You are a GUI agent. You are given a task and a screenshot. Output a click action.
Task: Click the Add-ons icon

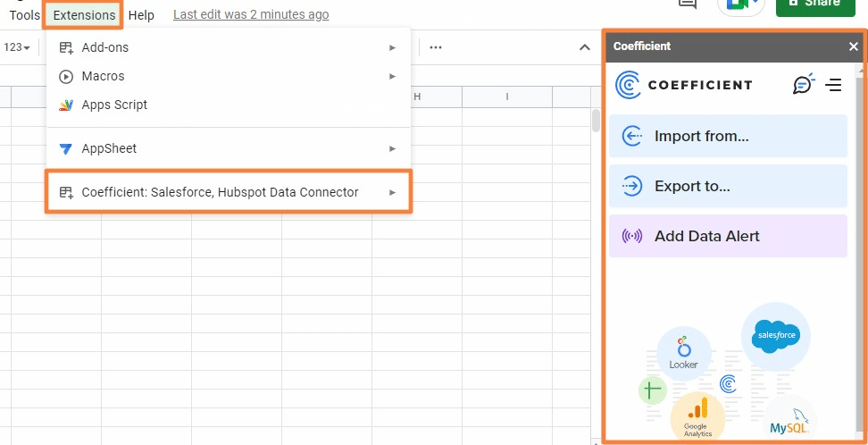pyautogui.click(x=66, y=47)
